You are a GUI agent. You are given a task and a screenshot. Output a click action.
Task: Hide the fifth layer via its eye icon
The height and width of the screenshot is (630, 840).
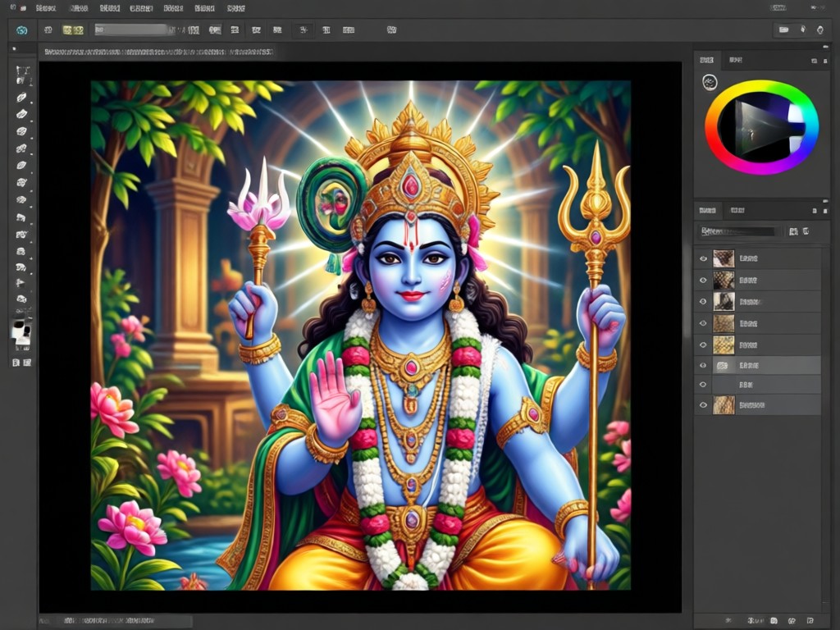coord(703,345)
